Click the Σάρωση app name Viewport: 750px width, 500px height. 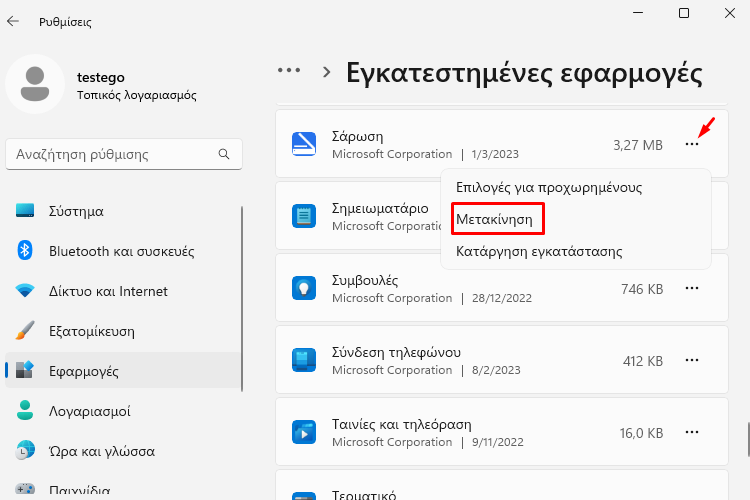click(x=357, y=136)
